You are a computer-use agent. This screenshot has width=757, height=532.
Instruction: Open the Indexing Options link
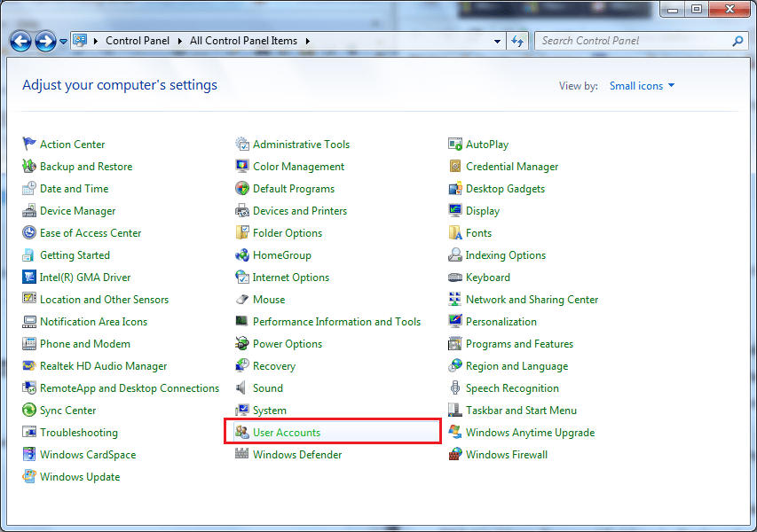click(x=506, y=255)
